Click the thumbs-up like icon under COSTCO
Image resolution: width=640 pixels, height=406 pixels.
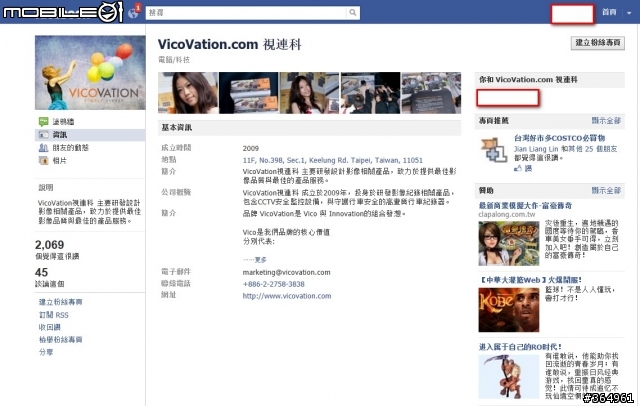518,168
